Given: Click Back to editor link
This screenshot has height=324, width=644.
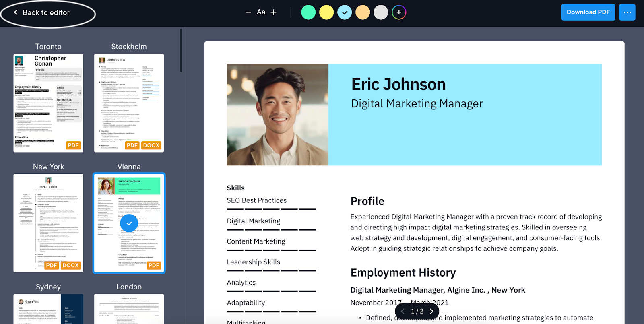Looking at the screenshot, I should pyautogui.click(x=46, y=12).
